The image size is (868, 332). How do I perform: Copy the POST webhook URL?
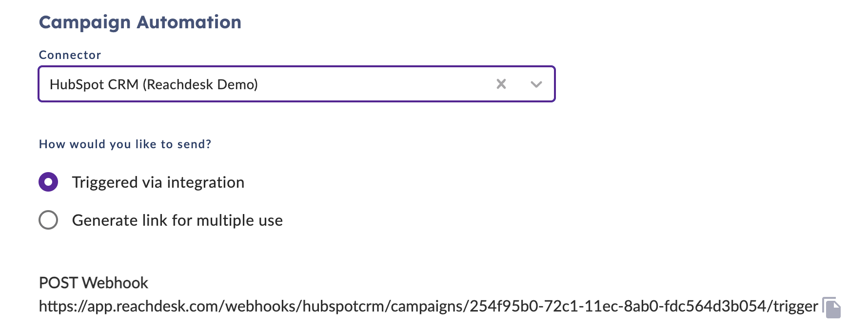click(832, 307)
